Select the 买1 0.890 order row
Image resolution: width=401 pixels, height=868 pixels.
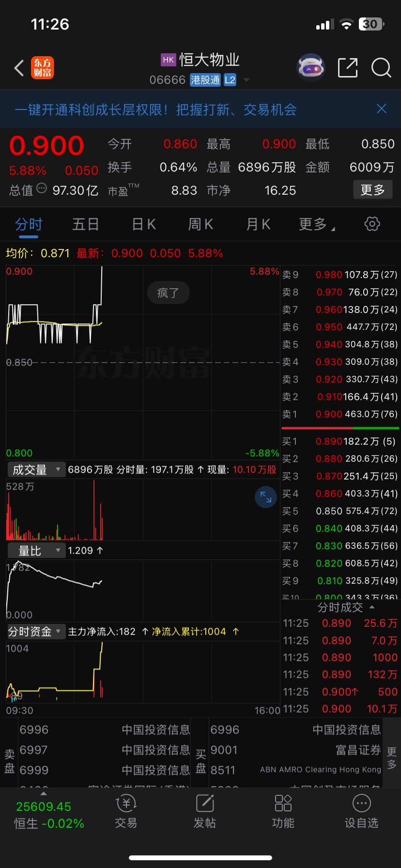(x=339, y=441)
